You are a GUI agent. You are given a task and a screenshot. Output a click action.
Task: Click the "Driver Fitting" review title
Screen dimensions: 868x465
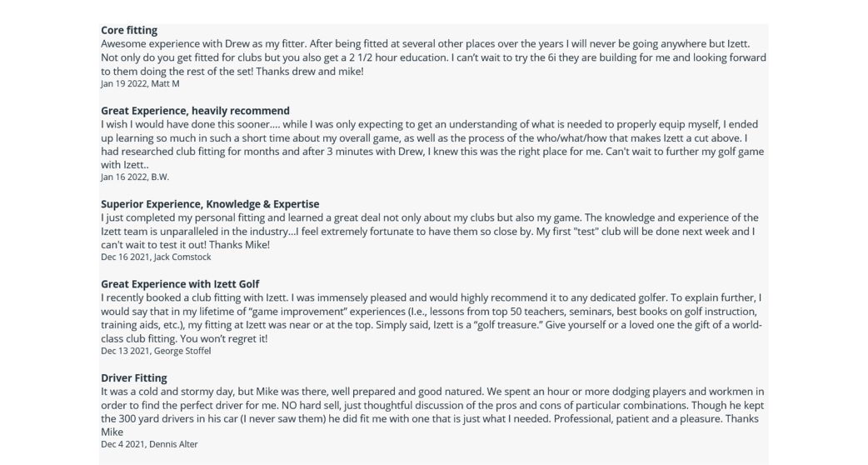[134, 378]
